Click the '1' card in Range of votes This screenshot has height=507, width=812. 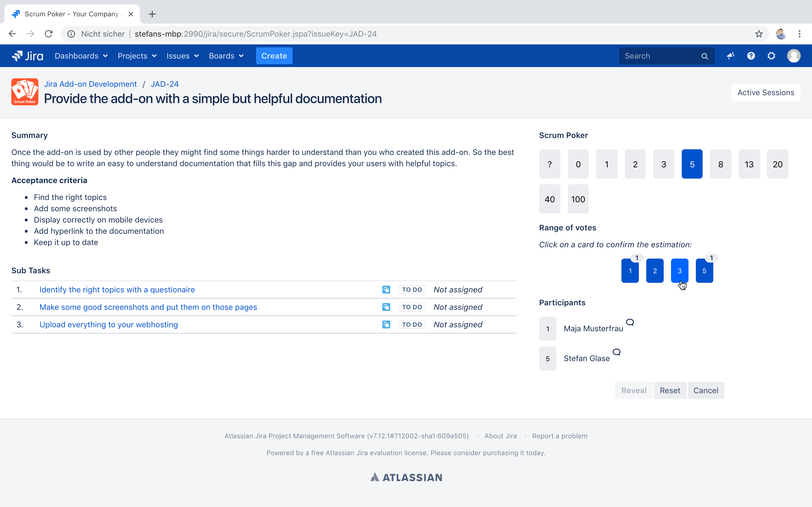click(630, 270)
